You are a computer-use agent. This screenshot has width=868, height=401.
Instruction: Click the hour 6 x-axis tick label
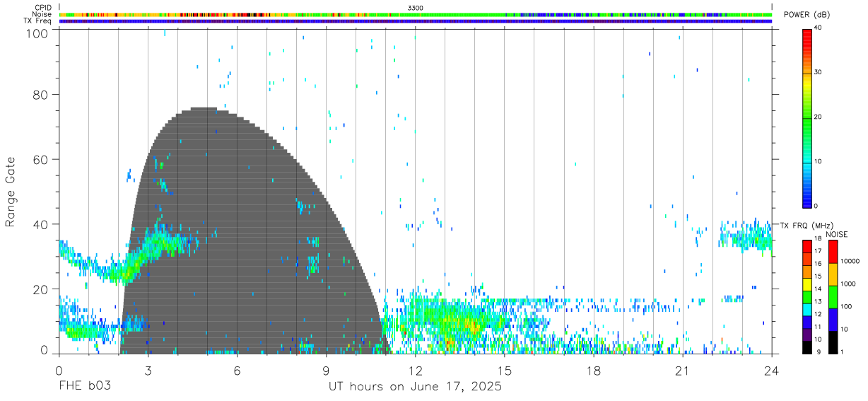click(x=237, y=369)
